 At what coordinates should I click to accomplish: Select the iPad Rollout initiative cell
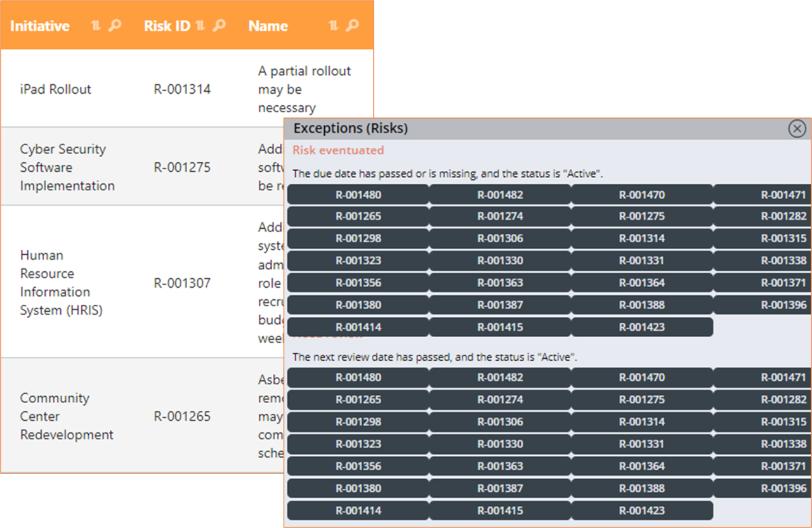pyautogui.click(x=56, y=89)
